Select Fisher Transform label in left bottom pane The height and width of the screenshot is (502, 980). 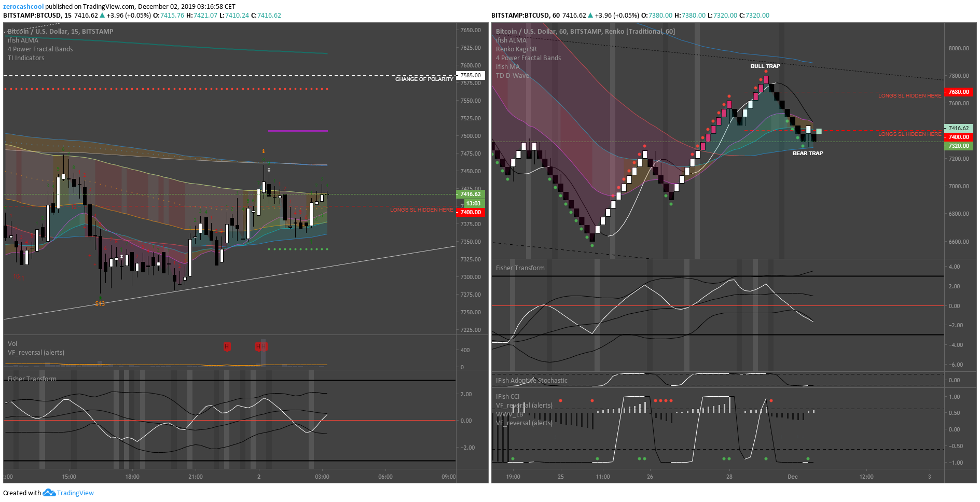[32, 379]
